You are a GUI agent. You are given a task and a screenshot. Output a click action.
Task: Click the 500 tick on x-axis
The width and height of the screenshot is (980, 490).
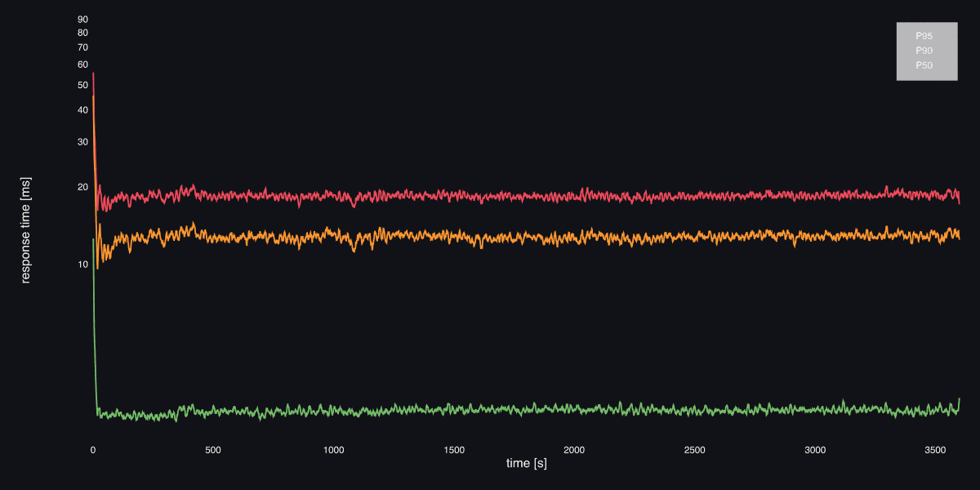pyautogui.click(x=213, y=450)
